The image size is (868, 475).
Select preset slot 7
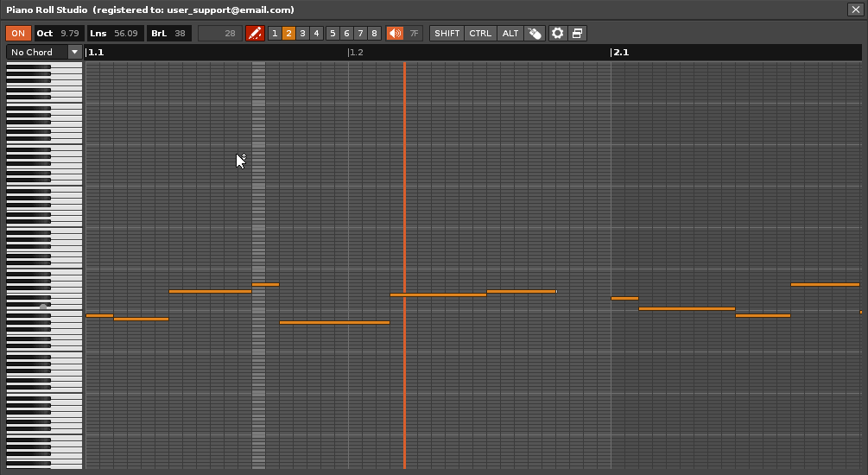[x=360, y=33]
